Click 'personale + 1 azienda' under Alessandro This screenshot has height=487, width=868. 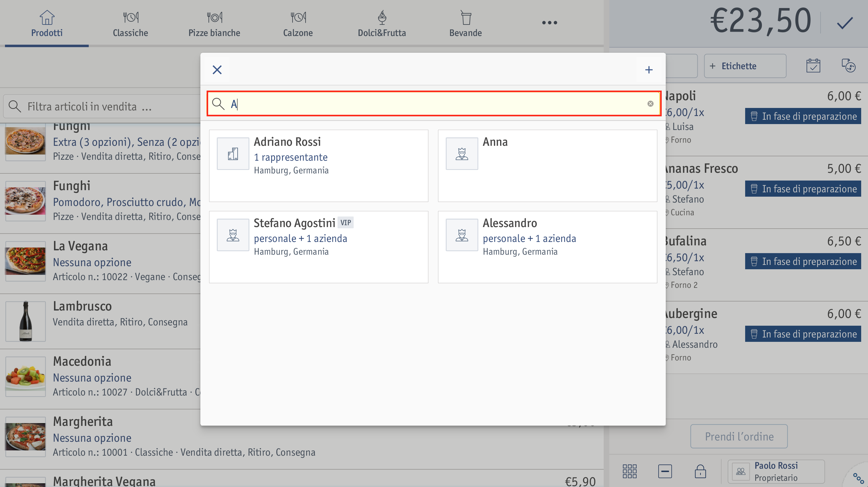pos(529,238)
